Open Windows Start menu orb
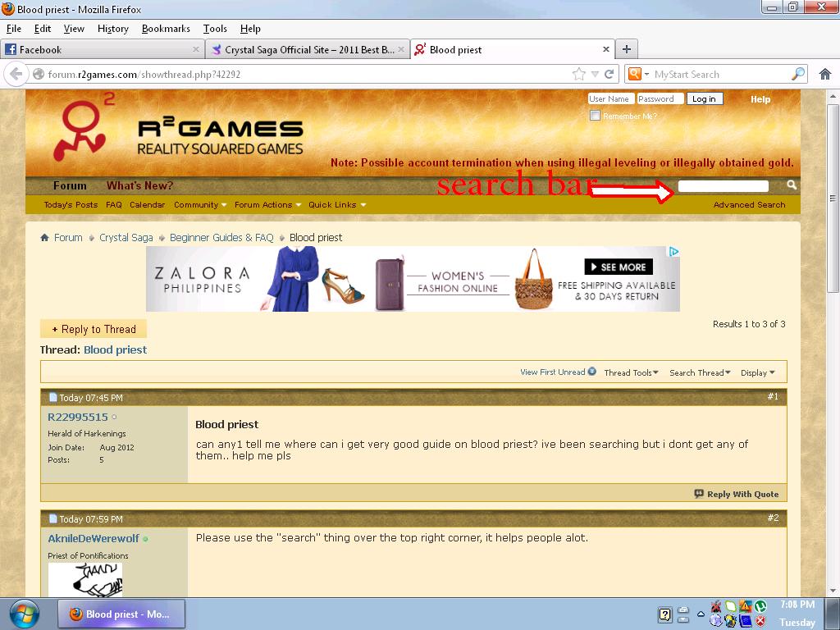 click(x=25, y=614)
